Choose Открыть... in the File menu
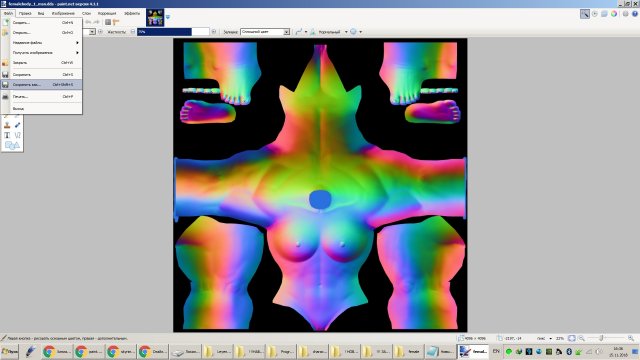Screen dimensions: 640x360 (42, 32)
